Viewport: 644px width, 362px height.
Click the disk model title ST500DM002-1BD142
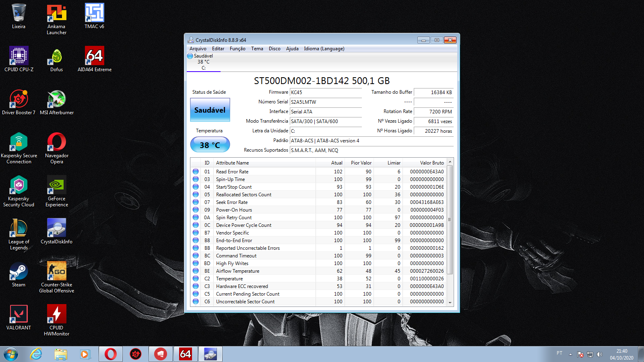tap(322, 81)
